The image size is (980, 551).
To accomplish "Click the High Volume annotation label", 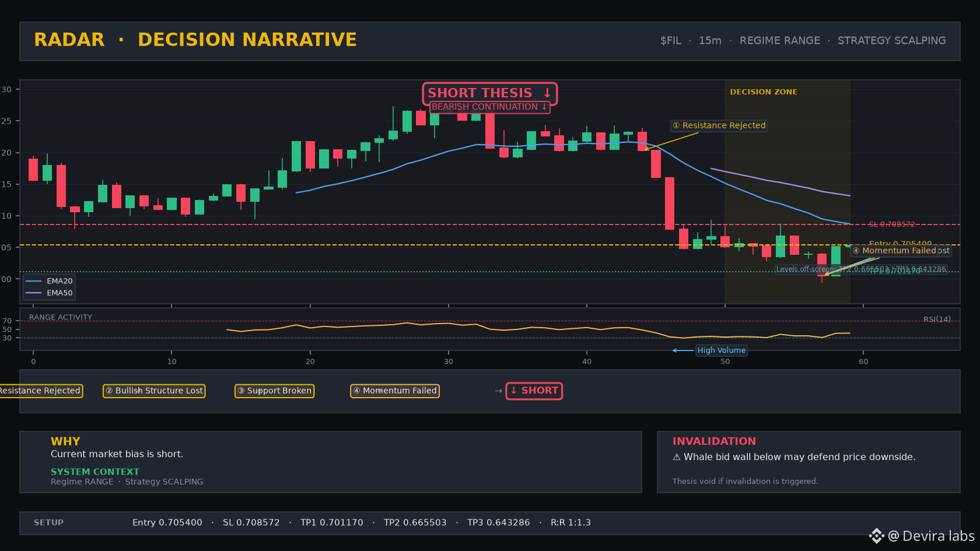I will [x=721, y=350].
